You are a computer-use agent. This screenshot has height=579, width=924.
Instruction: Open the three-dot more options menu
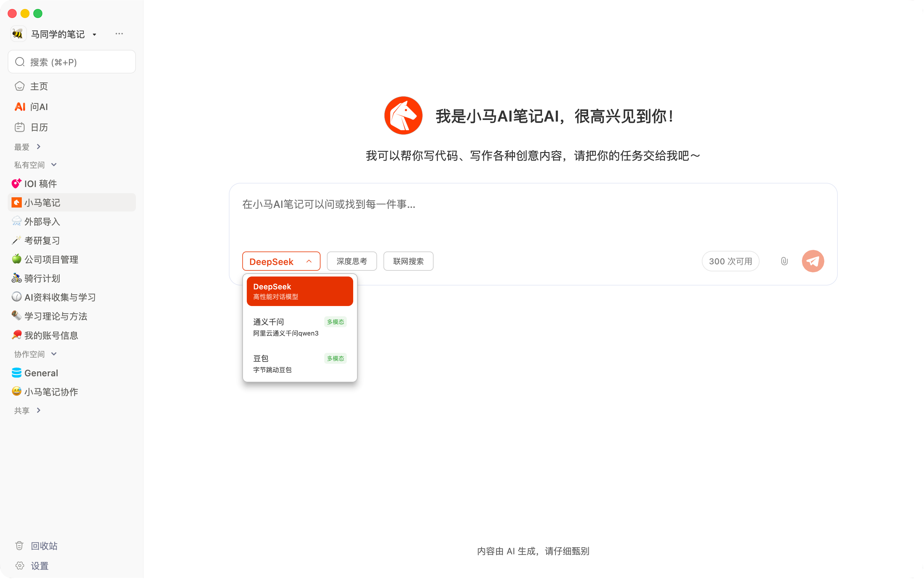(119, 34)
